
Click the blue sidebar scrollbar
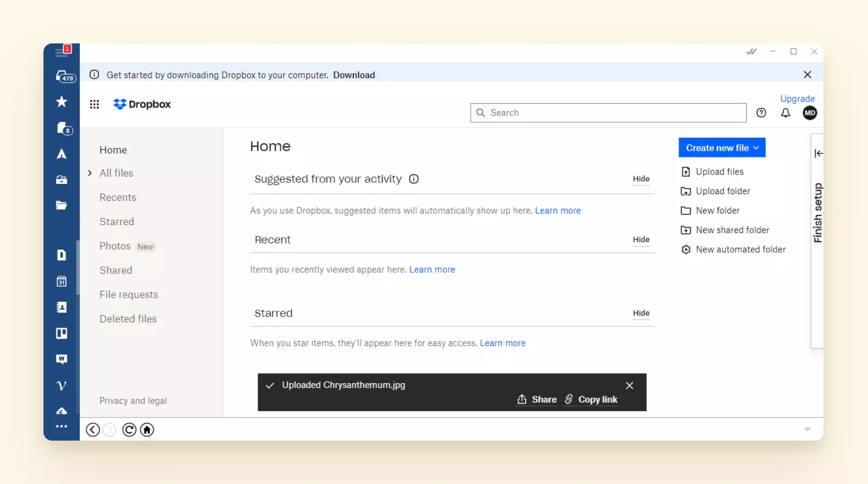click(78, 268)
